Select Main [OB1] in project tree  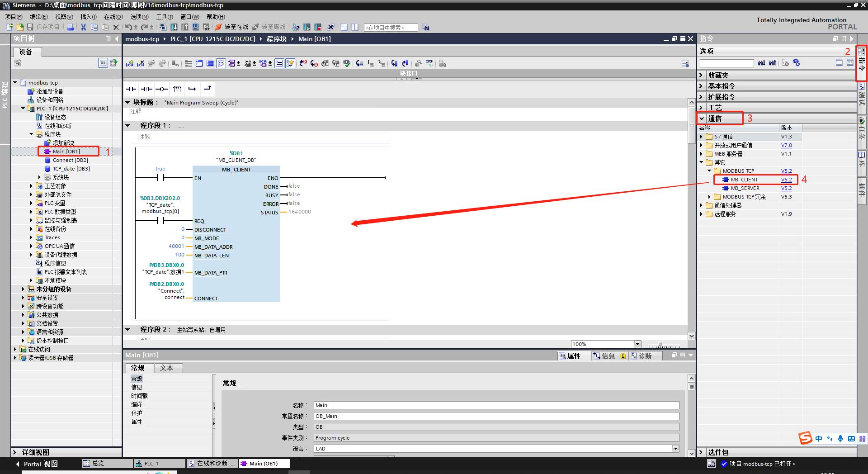[66, 152]
